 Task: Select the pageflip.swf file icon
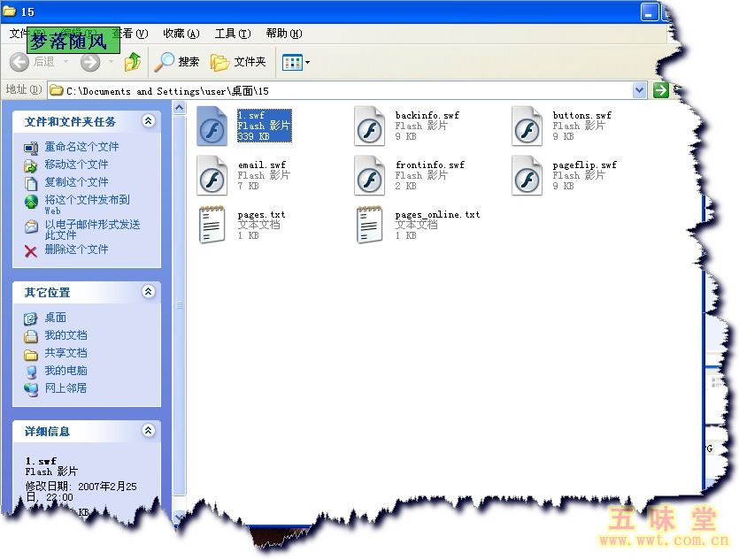(x=527, y=175)
